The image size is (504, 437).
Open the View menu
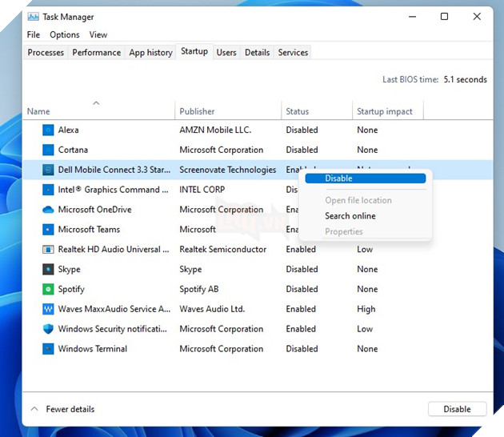click(98, 34)
